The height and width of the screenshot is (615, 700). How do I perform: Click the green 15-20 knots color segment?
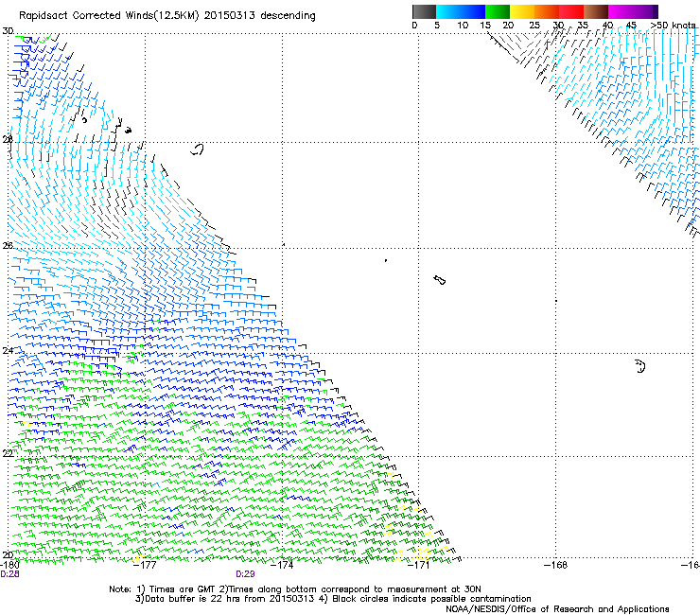coord(498,11)
